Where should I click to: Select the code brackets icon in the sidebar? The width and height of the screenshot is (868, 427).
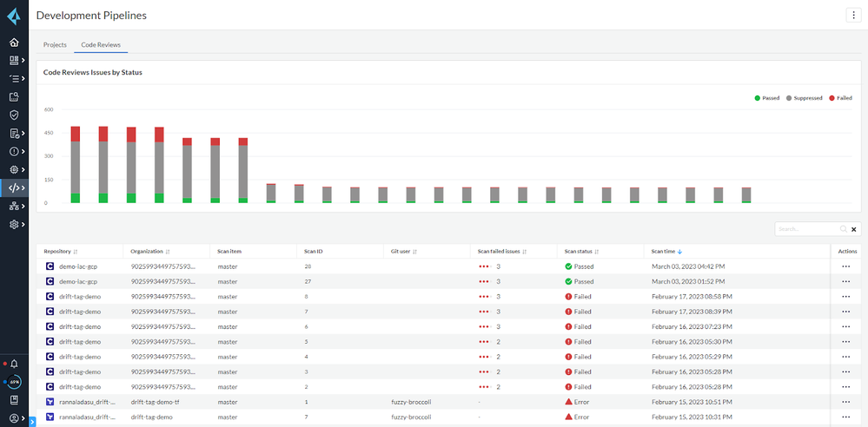[x=14, y=187]
